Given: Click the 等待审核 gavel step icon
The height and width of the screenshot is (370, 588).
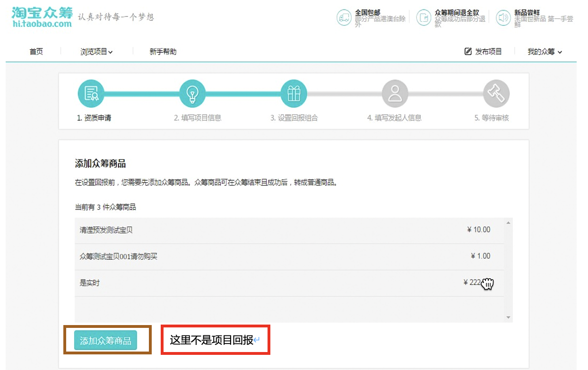Looking at the screenshot, I should click(x=496, y=93).
